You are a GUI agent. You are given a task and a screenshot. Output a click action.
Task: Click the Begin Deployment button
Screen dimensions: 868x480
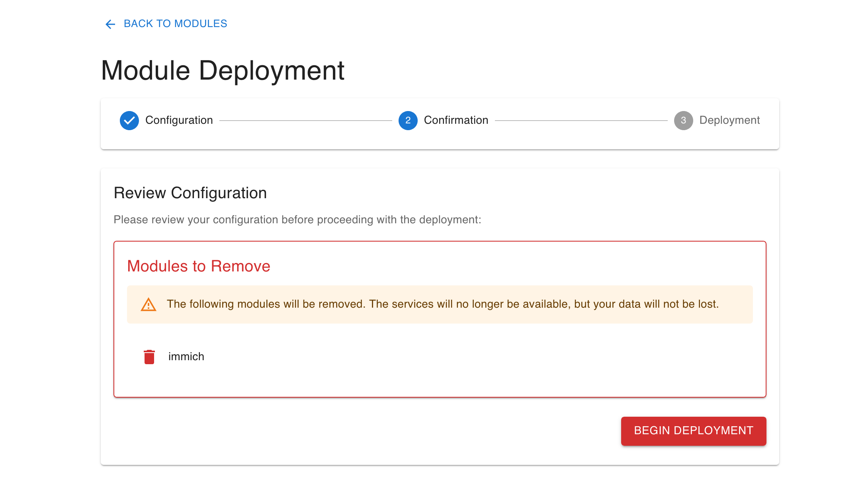pos(694,431)
